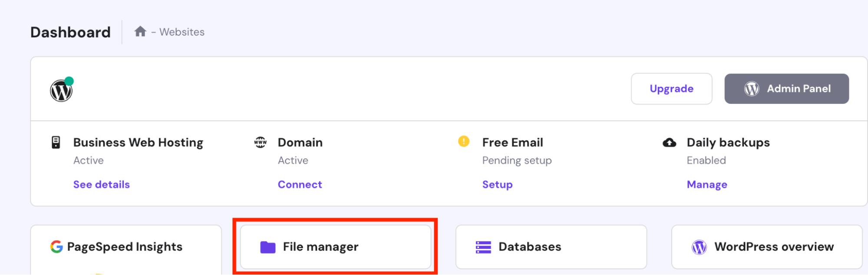Open the See details hosting link
Viewport: 868px width, 275px height.
coord(102,185)
